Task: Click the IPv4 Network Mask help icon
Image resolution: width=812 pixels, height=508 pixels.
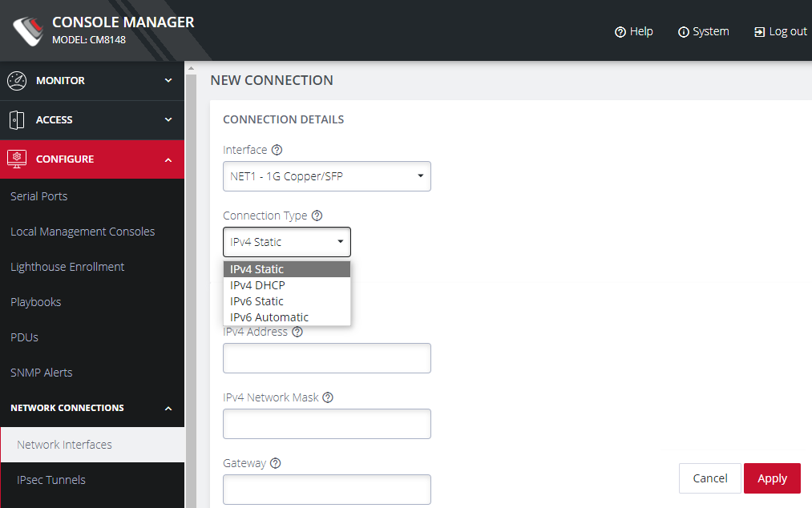Action: point(327,397)
